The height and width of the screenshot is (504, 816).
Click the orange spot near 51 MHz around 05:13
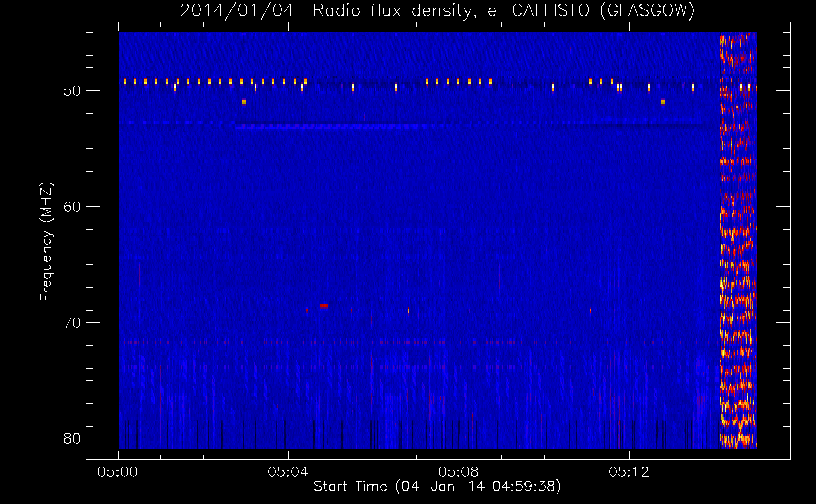663,102
